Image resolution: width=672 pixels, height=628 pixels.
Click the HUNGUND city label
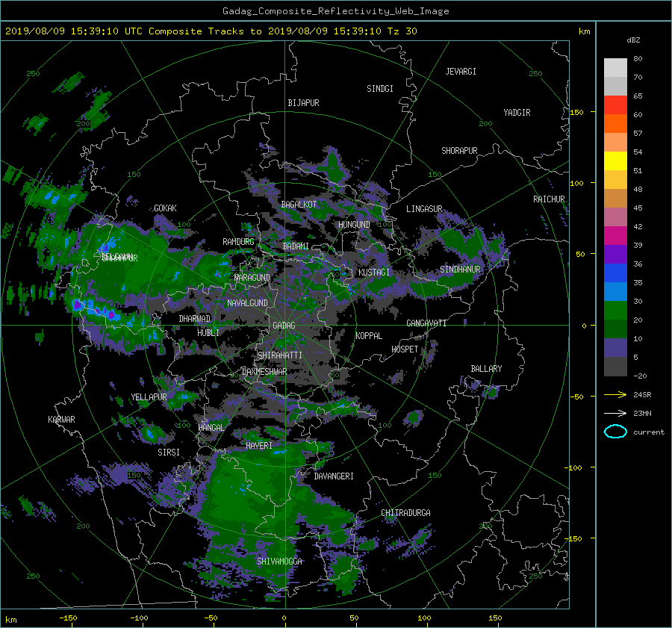click(x=354, y=225)
